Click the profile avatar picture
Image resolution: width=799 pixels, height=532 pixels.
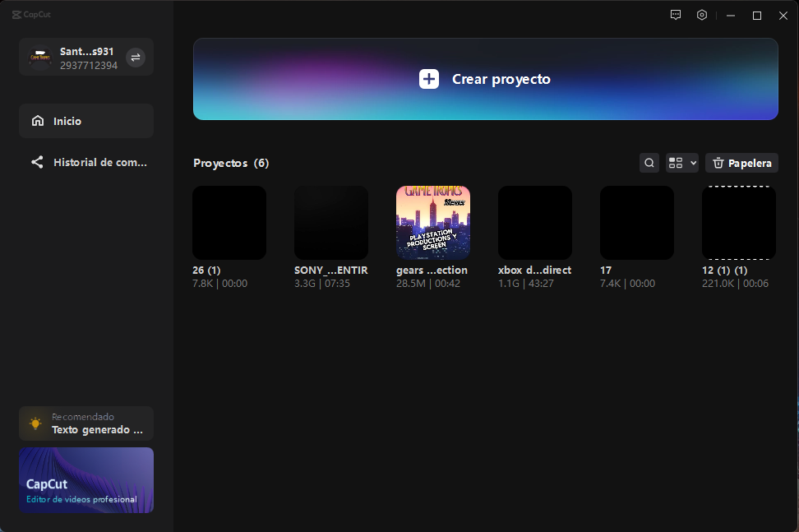40,58
